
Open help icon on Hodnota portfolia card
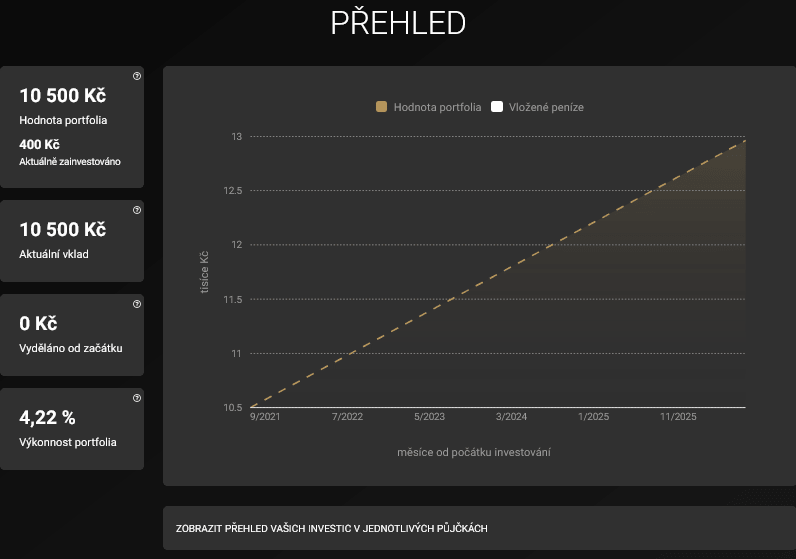pyautogui.click(x=137, y=76)
